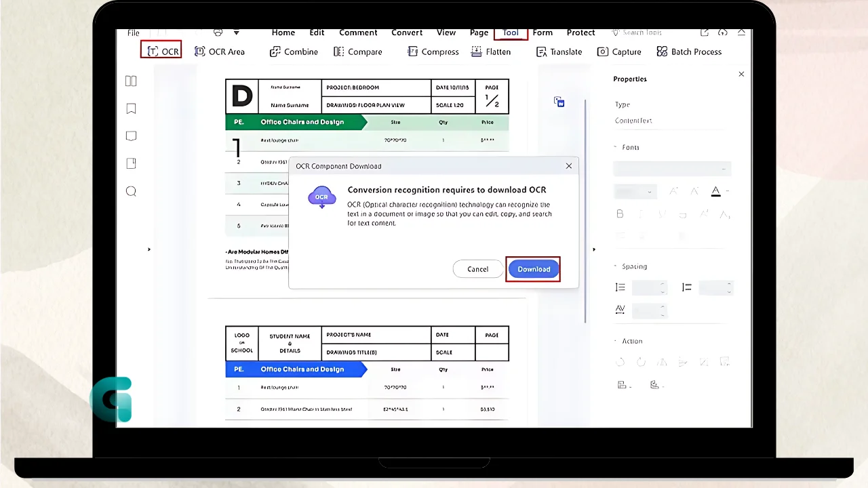Viewport: 868px width, 488px height.
Task: Open the quick access toolbar dropdown arrow
Action: [236, 33]
